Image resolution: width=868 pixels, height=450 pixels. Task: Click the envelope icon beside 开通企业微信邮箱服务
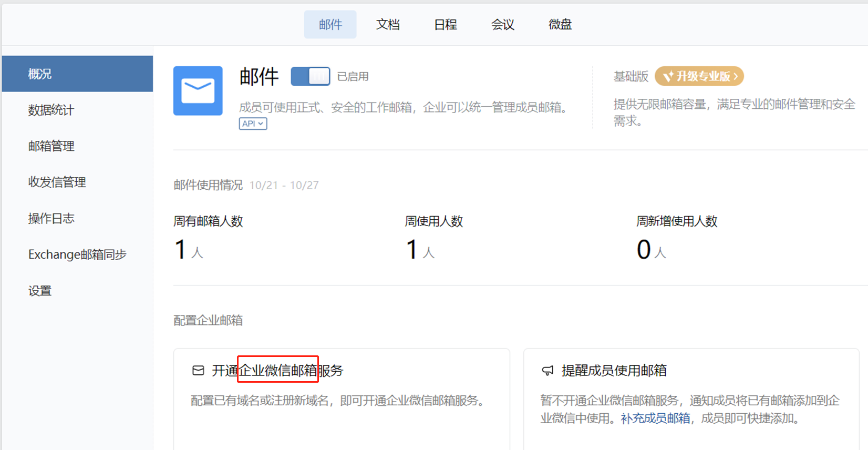point(198,371)
